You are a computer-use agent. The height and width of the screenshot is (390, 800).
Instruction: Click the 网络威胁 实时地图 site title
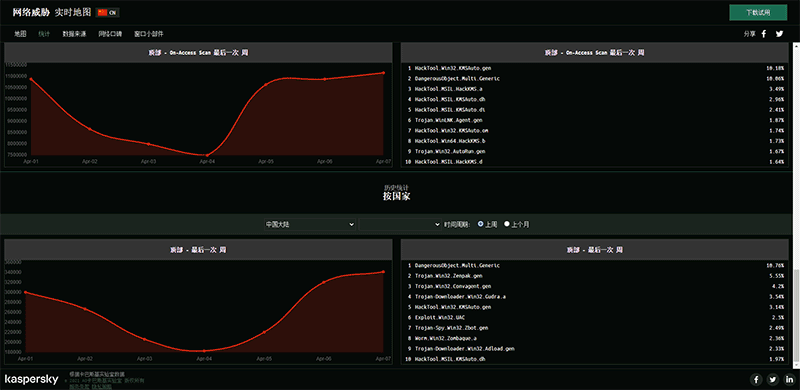(52, 12)
